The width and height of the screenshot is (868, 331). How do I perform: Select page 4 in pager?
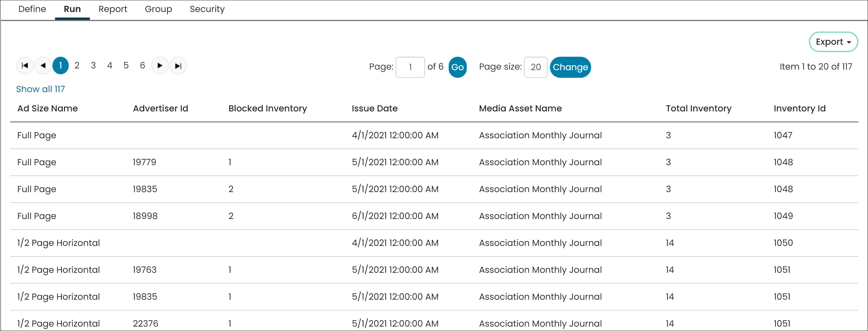tap(110, 66)
